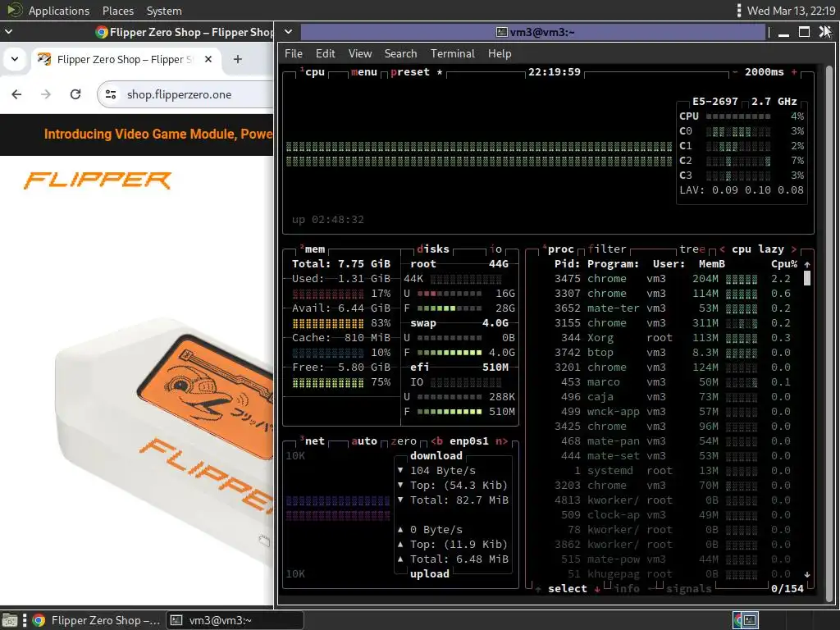This screenshot has height=630, width=840.
Task: Click the orange FLIPPER logo
Action: click(97, 180)
